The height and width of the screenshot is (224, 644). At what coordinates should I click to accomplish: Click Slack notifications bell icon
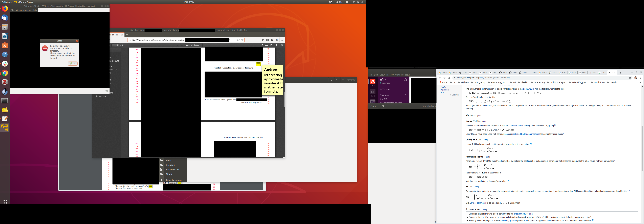pyautogui.click(x=406, y=80)
